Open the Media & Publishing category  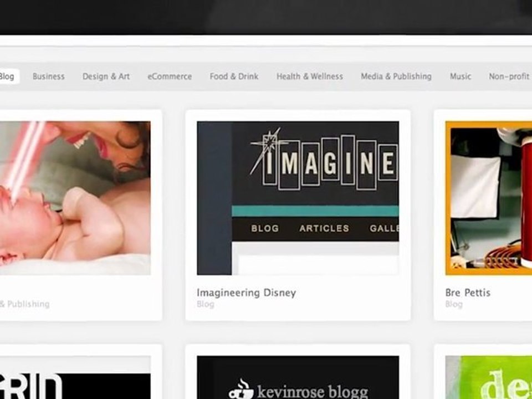pyautogui.click(x=396, y=76)
